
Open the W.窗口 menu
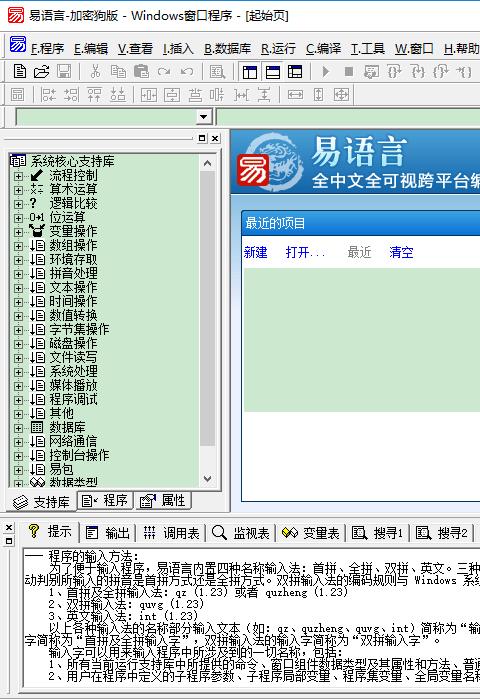(x=414, y=48)
